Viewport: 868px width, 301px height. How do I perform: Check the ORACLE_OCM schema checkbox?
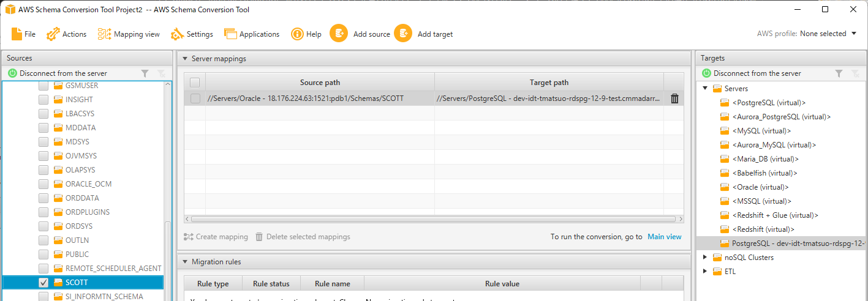tap(43, 184)
